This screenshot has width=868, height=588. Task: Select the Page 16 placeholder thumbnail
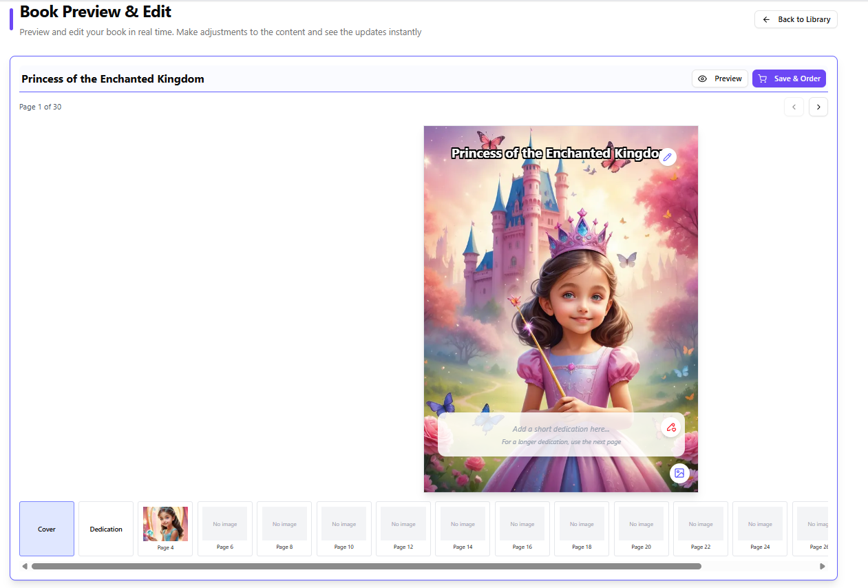(x=522, y=529)
